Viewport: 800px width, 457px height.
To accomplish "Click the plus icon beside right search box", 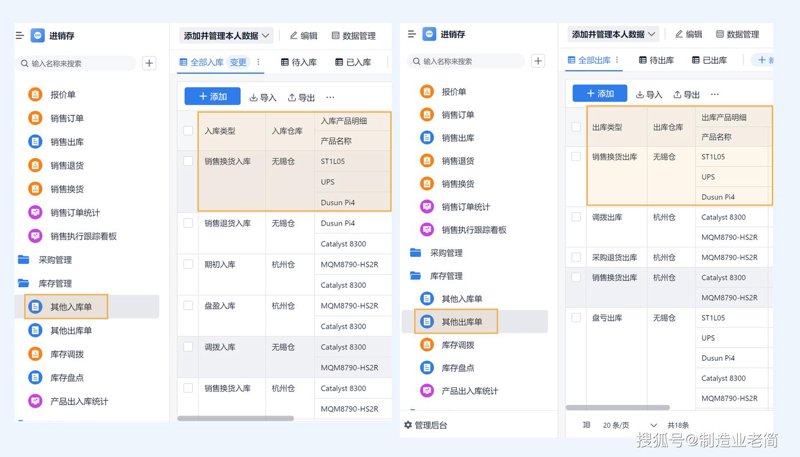I will pyautogui.click(x=538, y=61).
